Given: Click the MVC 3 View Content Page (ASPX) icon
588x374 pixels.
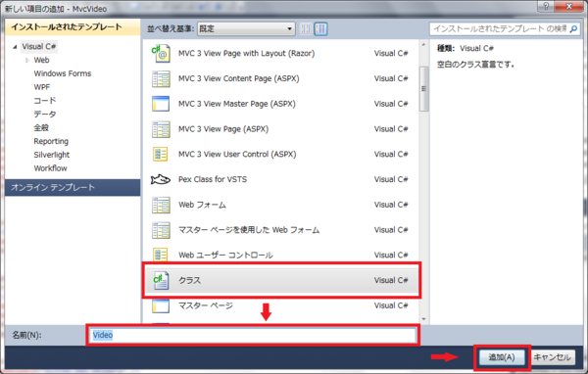Looking at the screenshot, I should [x=161, y=79].
